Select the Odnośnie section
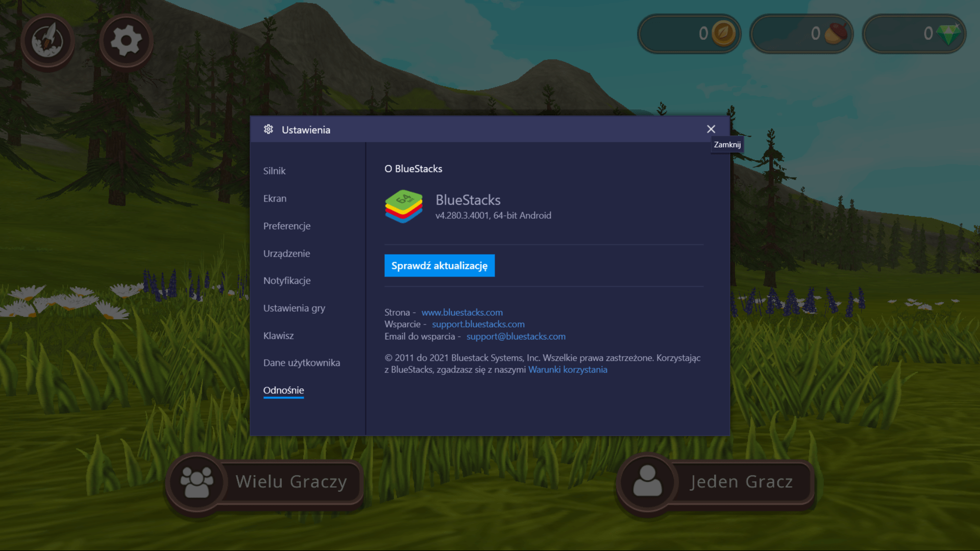The image size is (980, 551). [x=283, y=390]
